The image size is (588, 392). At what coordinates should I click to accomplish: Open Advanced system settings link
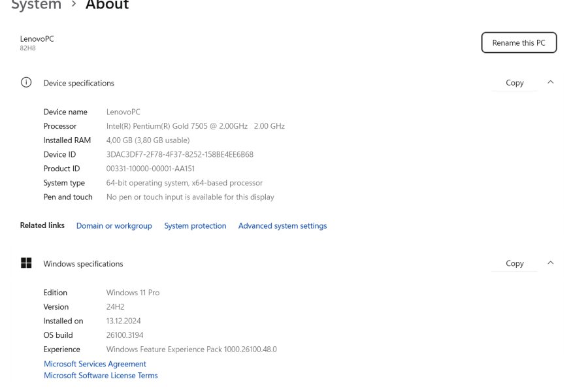click(x=282, y=226)
